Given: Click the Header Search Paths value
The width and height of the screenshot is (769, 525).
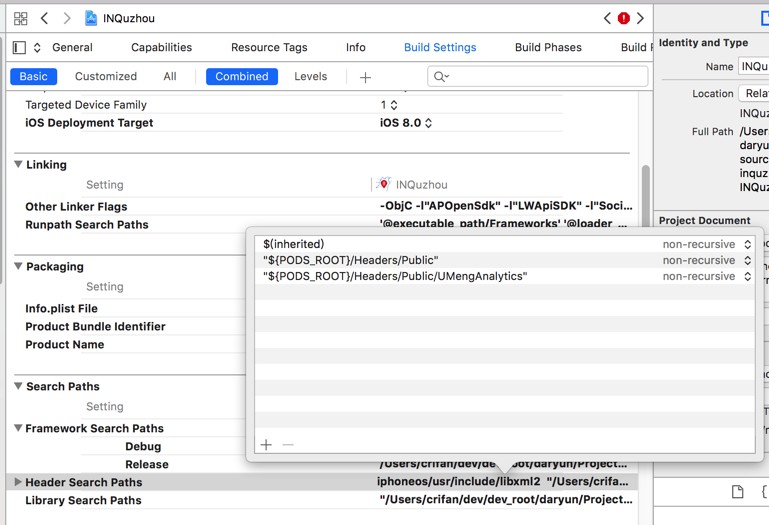Looking at the screenshot, I should point(503,482).
